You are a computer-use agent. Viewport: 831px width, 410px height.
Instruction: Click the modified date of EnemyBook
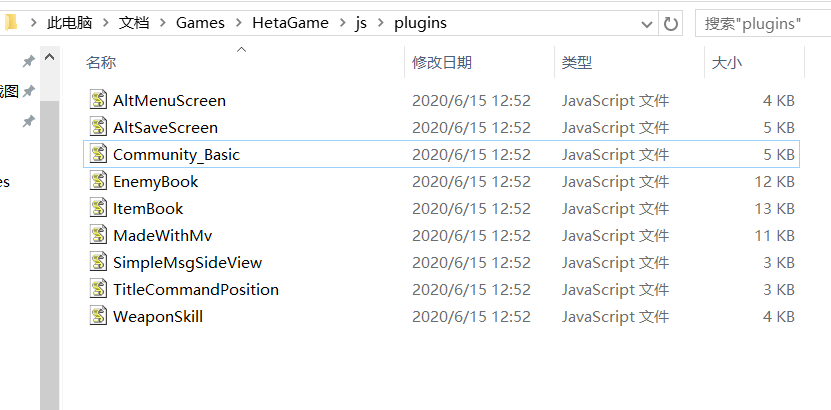pos(472,182)
